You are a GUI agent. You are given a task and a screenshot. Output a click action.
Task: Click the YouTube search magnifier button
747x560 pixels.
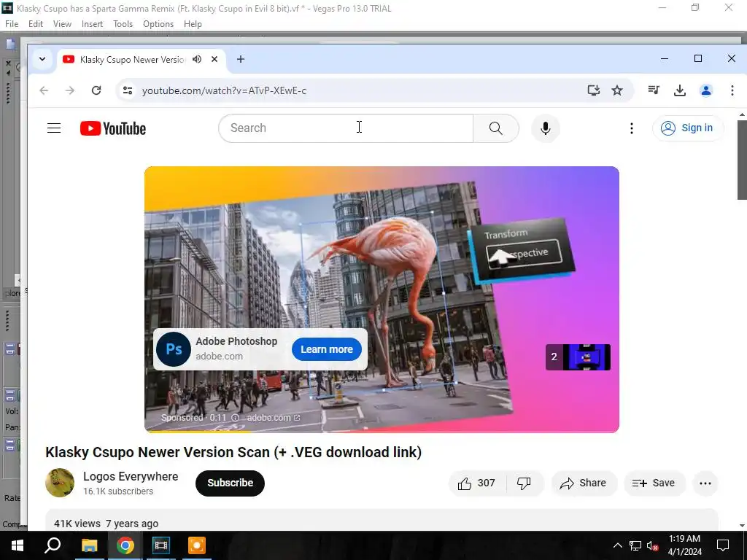pos(496,128)
